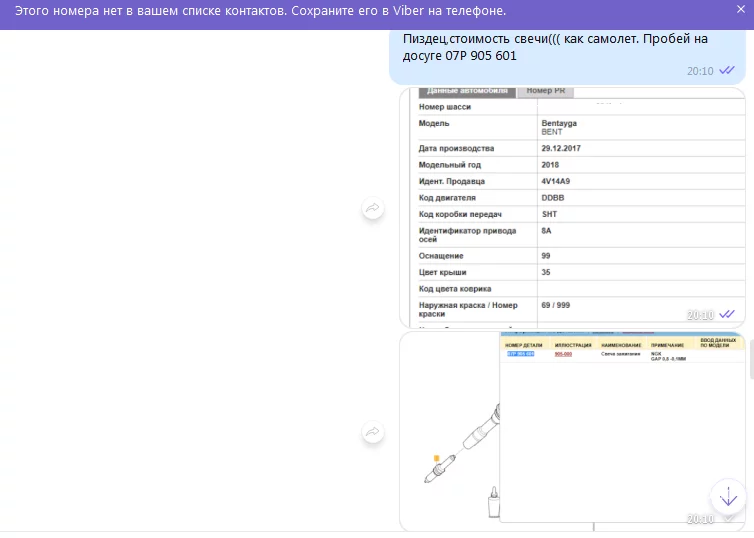Click the 'Дата производства' row label
Screen dimensions: 754x538
[456, 149]
